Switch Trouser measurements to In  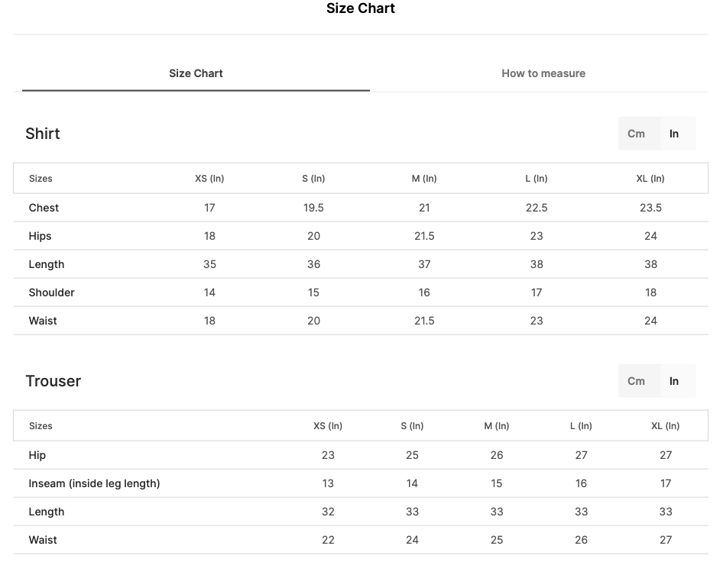pyautogui.click(x=673, y=381)
